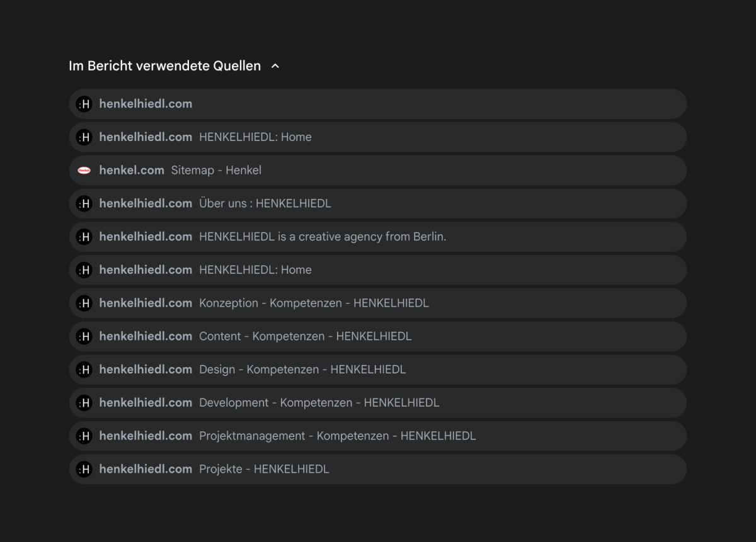Click the favicon in the title-less henkelhiedl.com row
The width and height of the screenshot is (756, 542).
click(84, 104)
